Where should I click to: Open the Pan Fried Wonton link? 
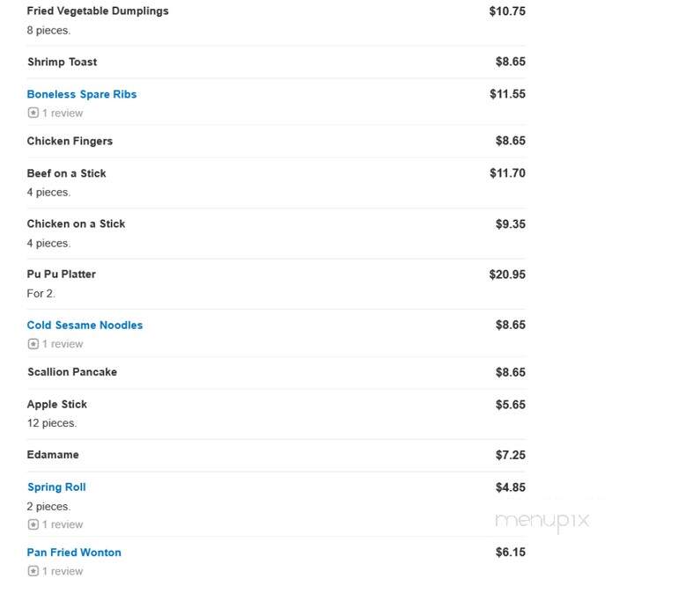tap(74, 553)
